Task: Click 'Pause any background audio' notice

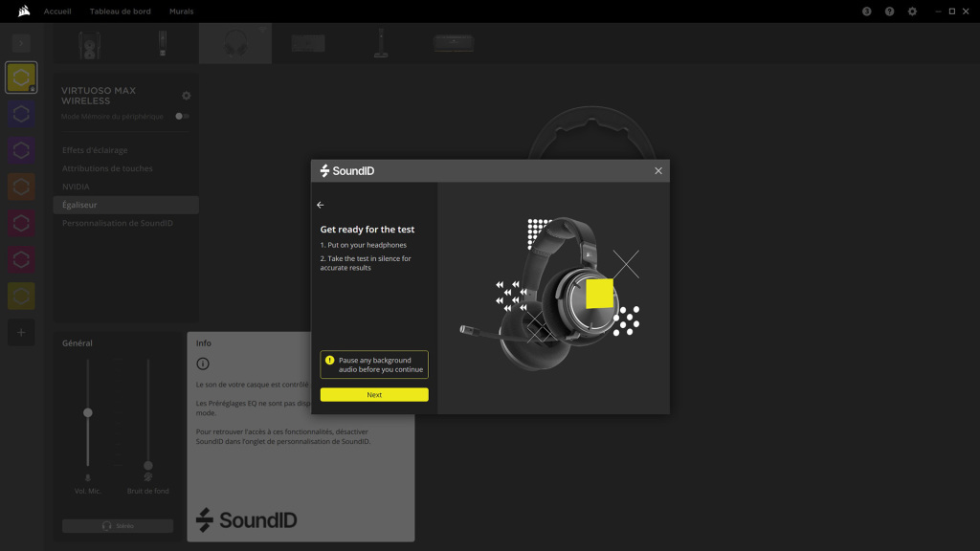Action: pyautogui.click(x=374, y=364)
